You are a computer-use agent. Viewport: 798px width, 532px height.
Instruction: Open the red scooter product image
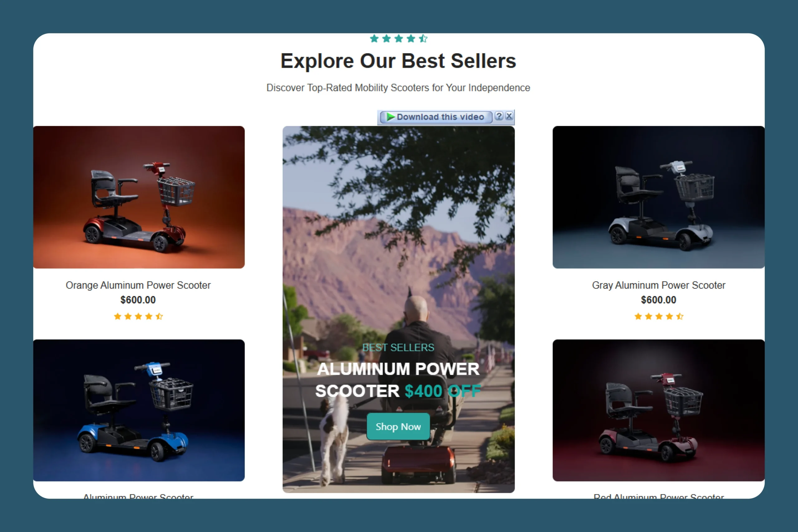[x=659, y=410]
